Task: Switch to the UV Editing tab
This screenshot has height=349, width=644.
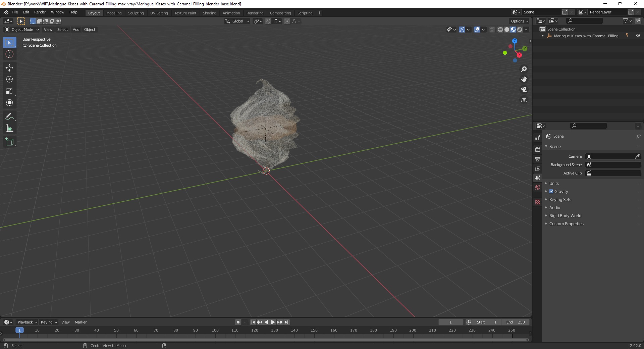Action: (159, 13)
